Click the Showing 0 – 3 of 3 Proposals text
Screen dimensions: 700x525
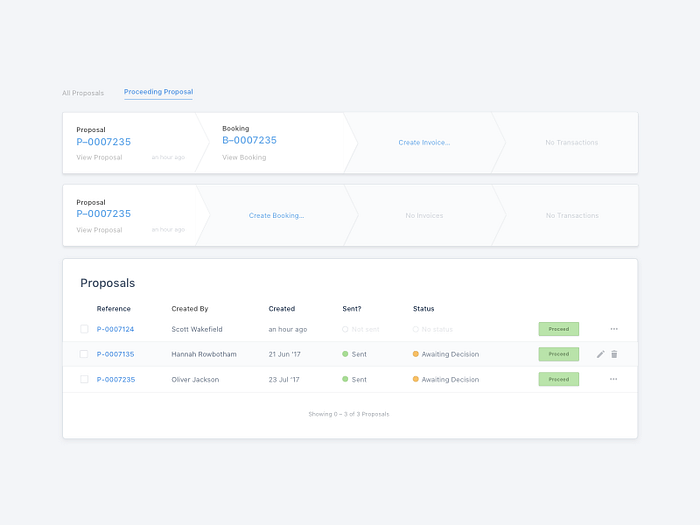(349, 414)
